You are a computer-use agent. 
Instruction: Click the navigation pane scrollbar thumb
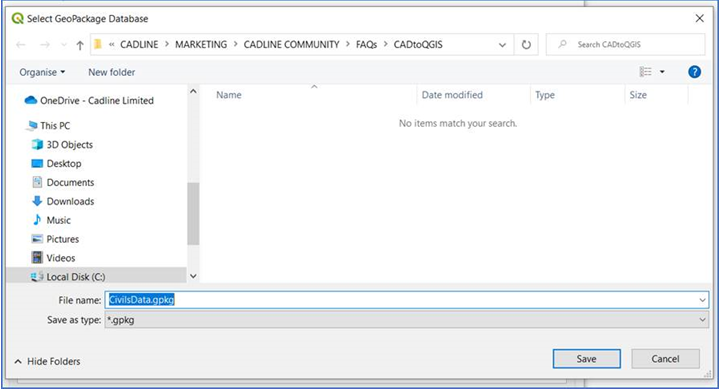point(193,214)
